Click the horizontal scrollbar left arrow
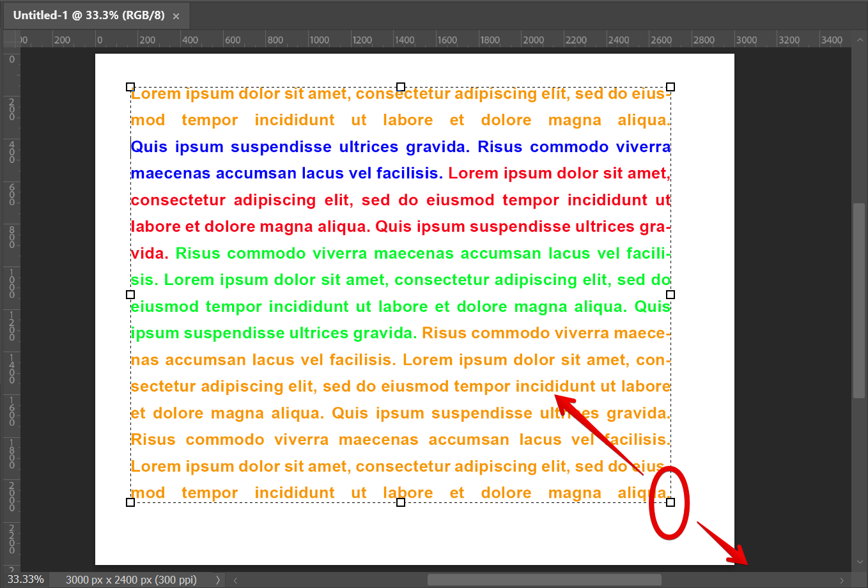868x588 pixels. pos(235,580)
